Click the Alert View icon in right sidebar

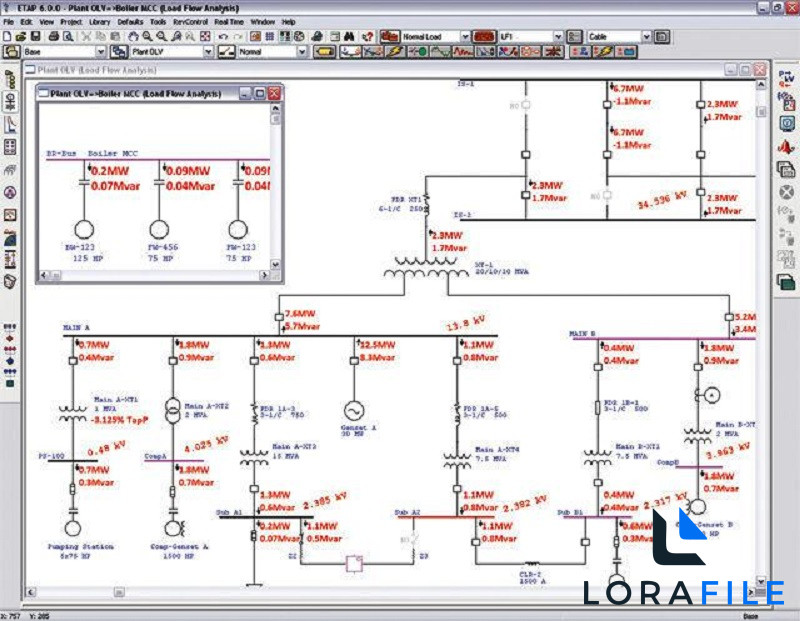tap(786, 147)
